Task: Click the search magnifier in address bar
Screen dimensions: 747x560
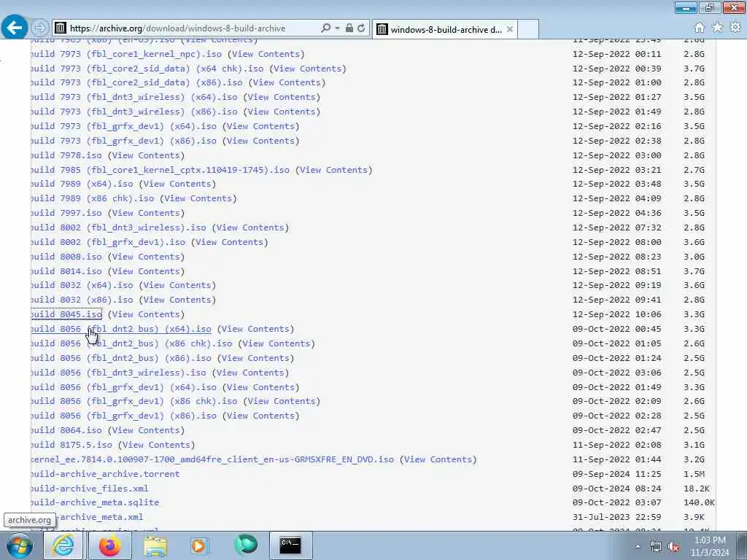Action: pyautogui.click(x=325, y=28)
